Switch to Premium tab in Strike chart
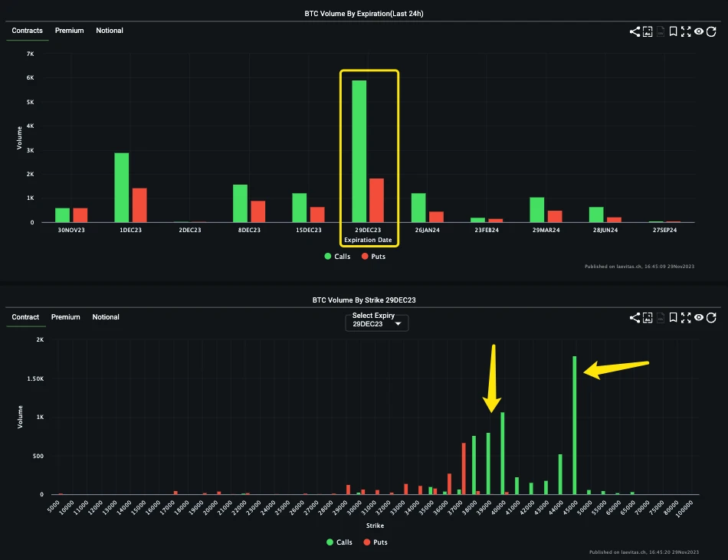This screenshot has width=728, height=560. (66, 317)
